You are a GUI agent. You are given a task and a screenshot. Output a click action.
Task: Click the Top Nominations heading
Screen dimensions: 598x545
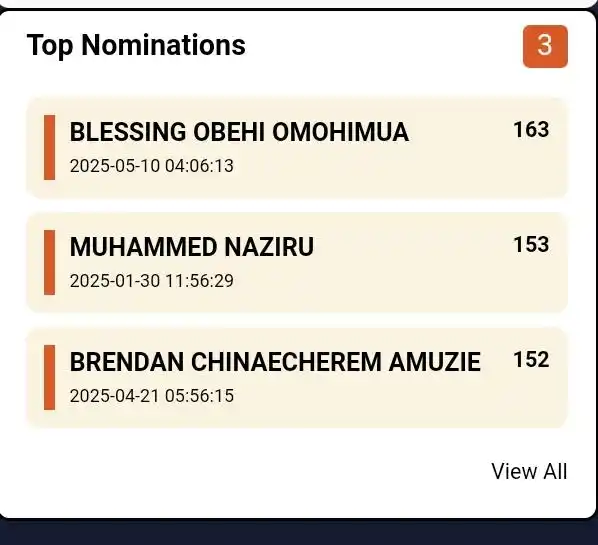coord(136,45)
